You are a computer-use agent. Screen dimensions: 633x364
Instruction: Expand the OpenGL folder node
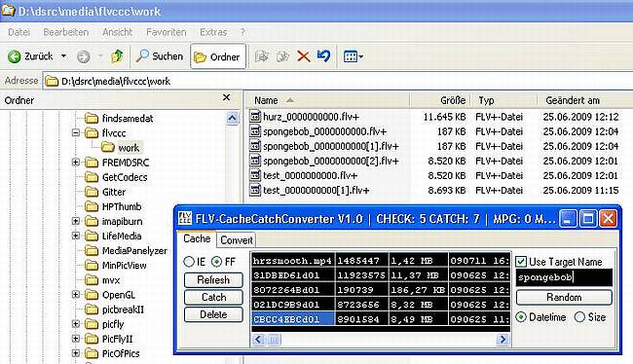(76, 295)
